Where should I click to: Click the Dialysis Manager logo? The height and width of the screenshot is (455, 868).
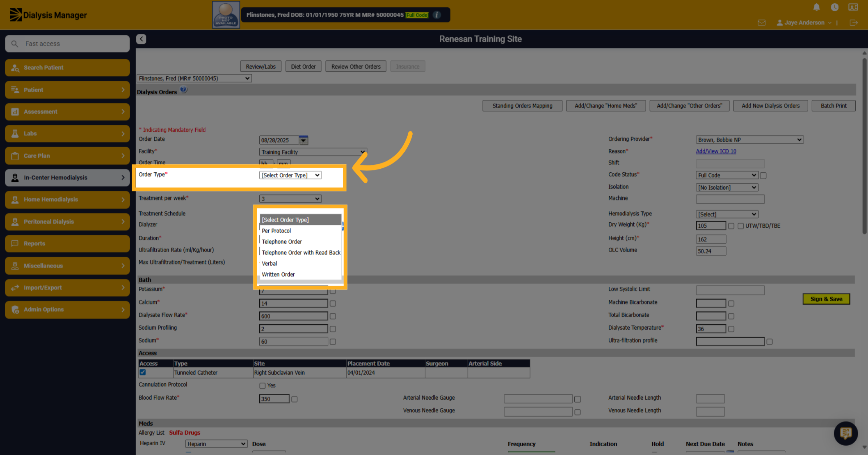click(48, 15)
